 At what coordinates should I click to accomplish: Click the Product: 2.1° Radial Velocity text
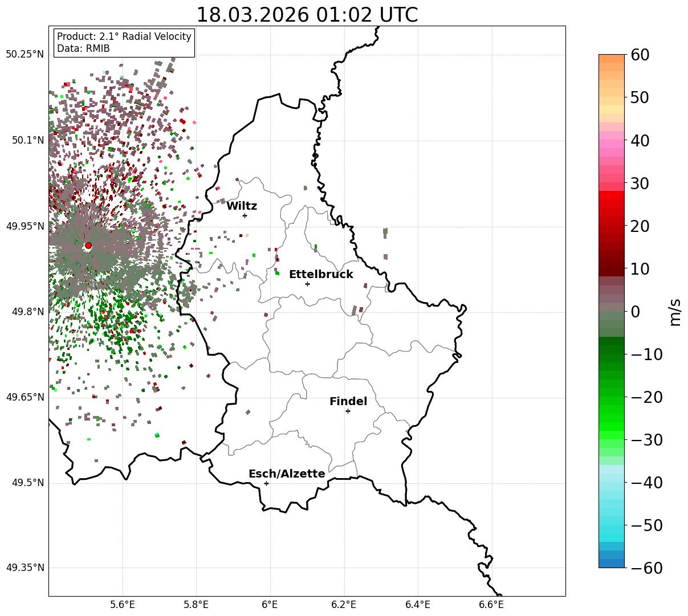coord(124,36)
